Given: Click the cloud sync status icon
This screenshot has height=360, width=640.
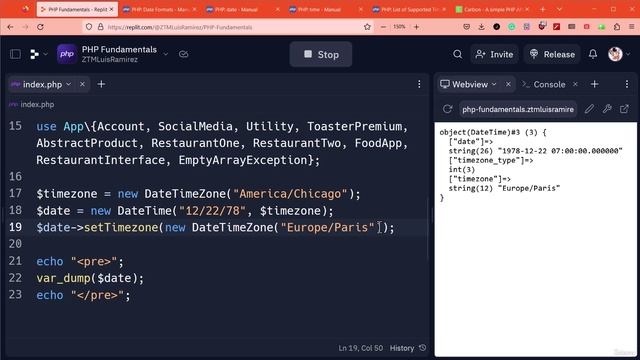Looking at the screenshot, I should click(183, 54).
